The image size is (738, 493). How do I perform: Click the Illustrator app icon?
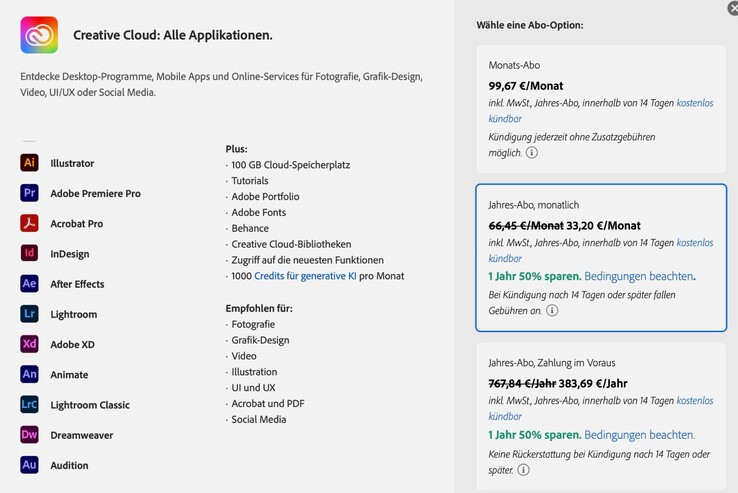[x=30, y=163]
